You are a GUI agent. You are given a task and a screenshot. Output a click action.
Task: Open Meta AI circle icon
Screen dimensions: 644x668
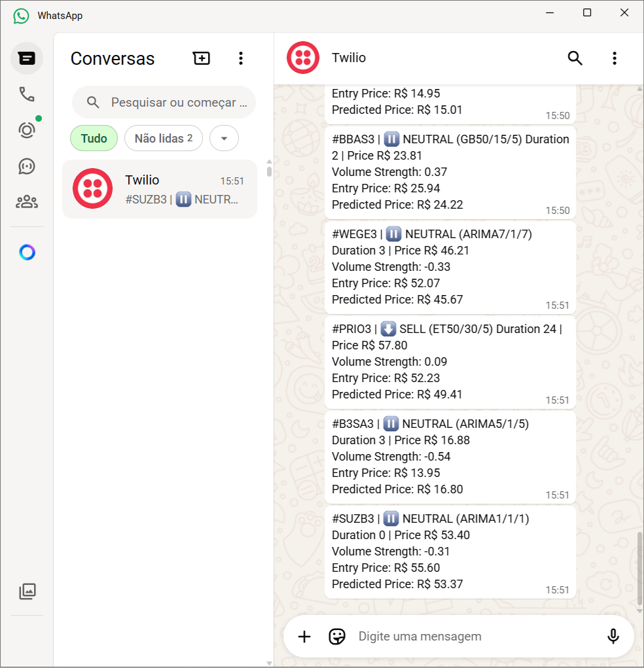pyautogui.click(x=27, y=253)
